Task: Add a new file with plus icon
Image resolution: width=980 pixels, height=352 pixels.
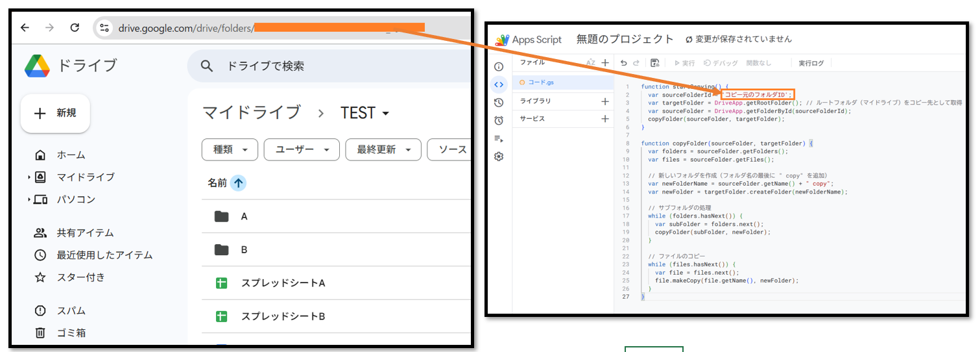Action: (605, 63)
